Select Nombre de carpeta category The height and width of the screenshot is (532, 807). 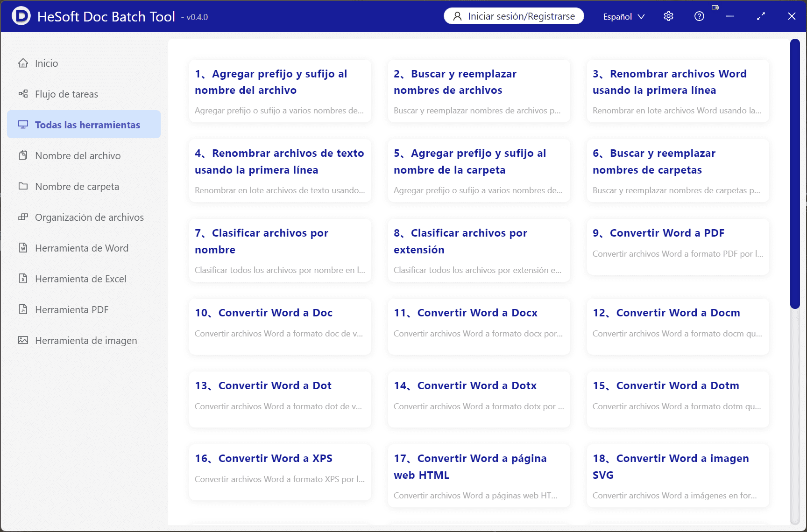84,186
